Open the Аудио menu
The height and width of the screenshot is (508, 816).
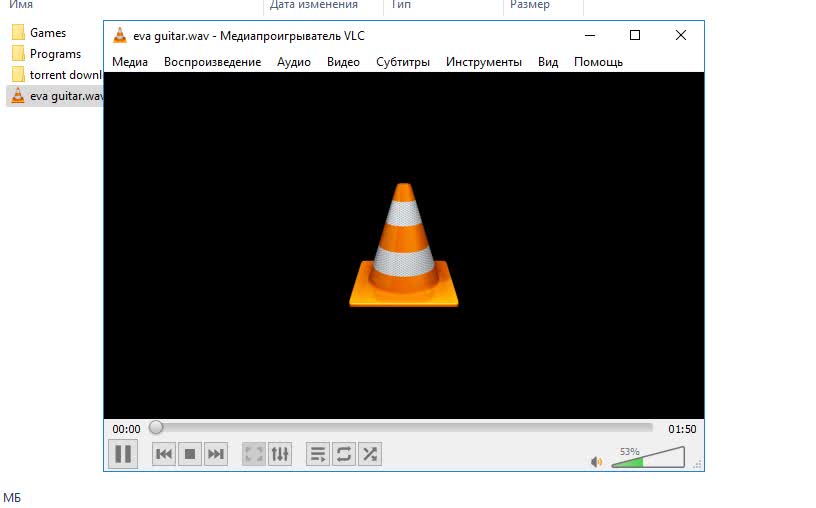[294, 62]
